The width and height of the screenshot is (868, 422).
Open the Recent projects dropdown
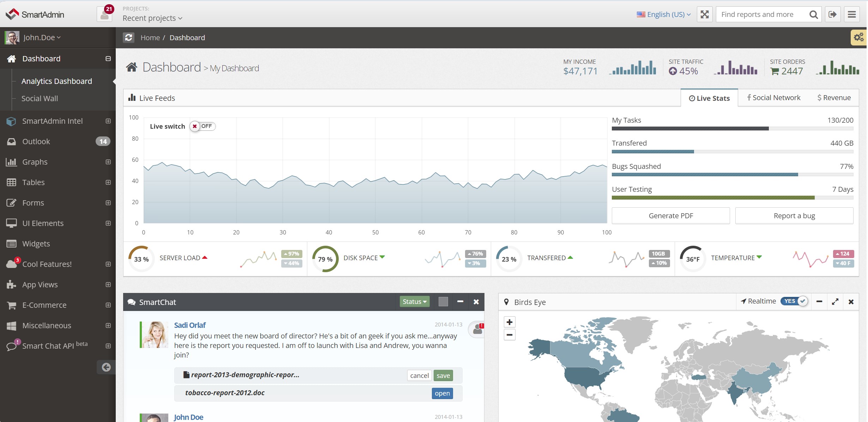tap(152, 18)
